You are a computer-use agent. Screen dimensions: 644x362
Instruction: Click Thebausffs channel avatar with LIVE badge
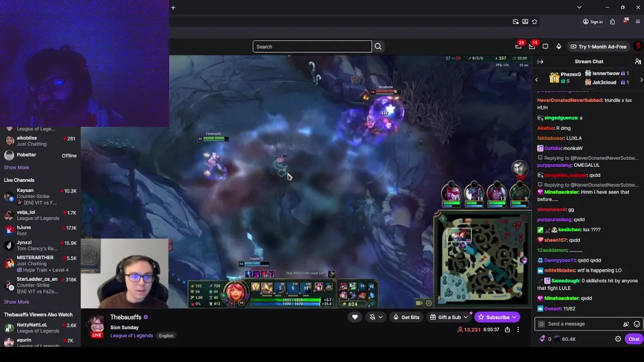coord(97,326)
